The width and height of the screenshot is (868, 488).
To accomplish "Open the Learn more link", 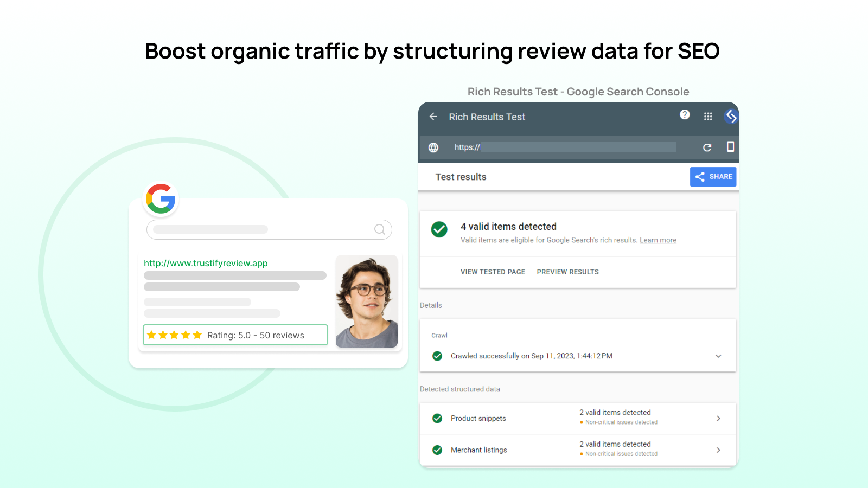I will (x=658, y=240).
